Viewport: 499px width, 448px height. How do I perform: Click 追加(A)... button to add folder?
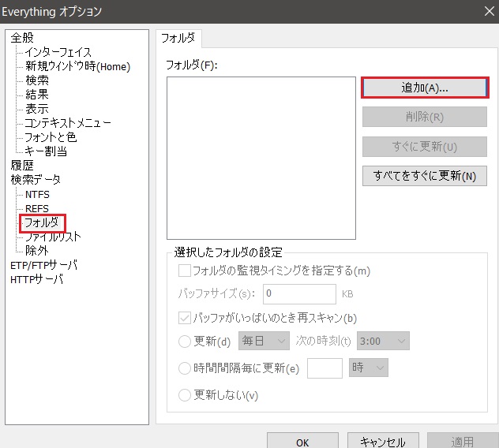point(425,88)
